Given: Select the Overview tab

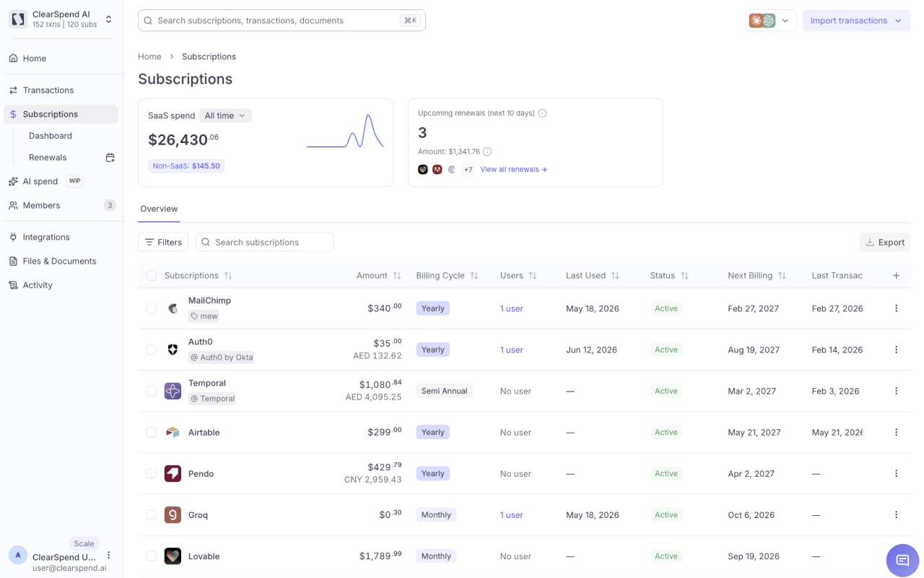Looking at the screenshot, I should point(159,209).
